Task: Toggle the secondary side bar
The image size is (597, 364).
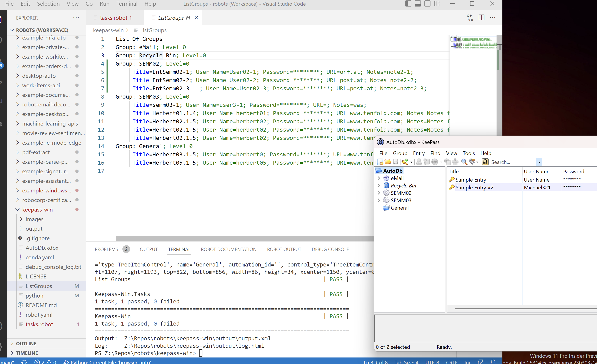Action: point(427,4)
